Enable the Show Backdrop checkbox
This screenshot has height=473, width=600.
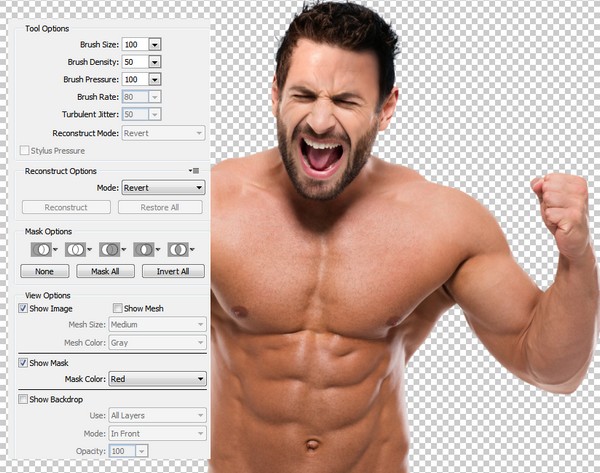click(24, 398)
